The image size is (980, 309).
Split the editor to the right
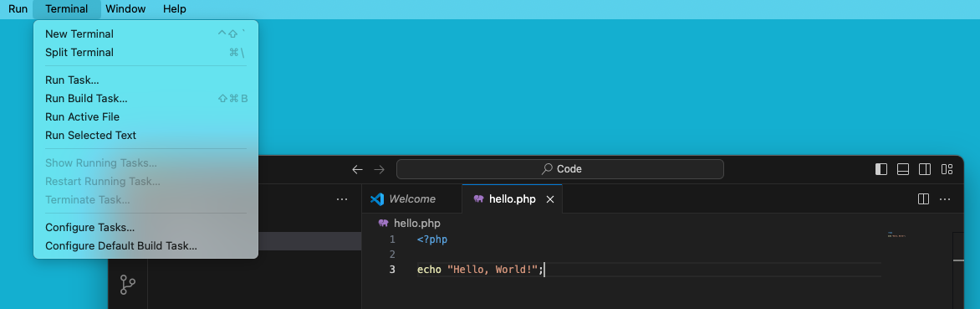point(923,199)
